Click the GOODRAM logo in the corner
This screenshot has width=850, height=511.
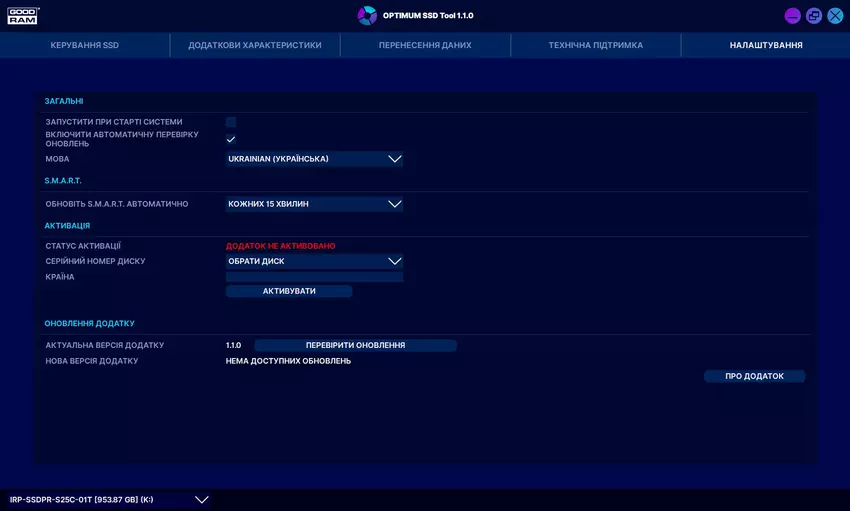click(23, 15)
